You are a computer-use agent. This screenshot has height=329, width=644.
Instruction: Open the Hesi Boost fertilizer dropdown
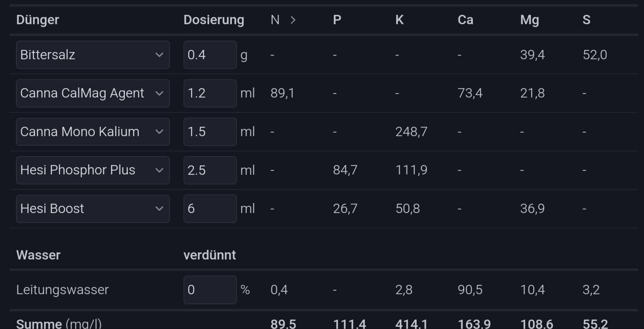pyautogui.click(x=92, y=209)
